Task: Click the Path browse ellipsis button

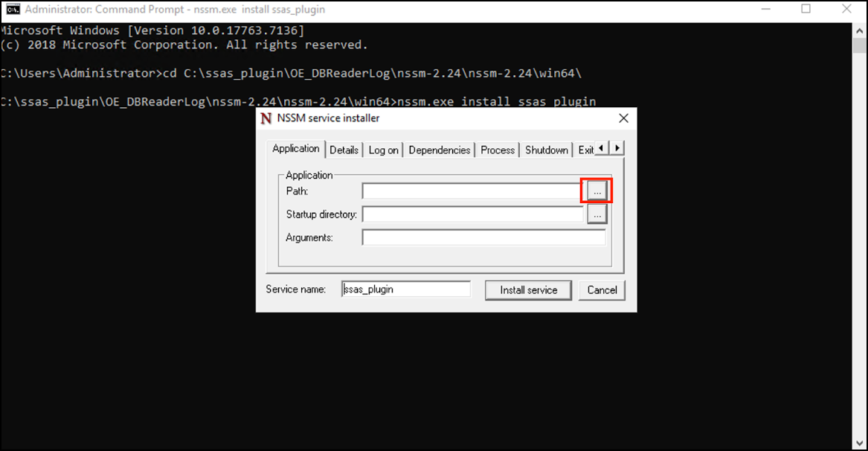Action: (597, 191)
